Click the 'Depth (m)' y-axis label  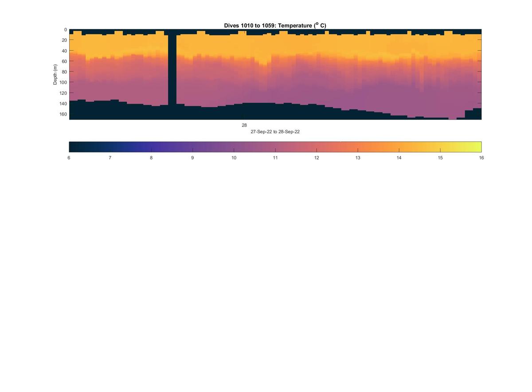click(x=55, y=74)
